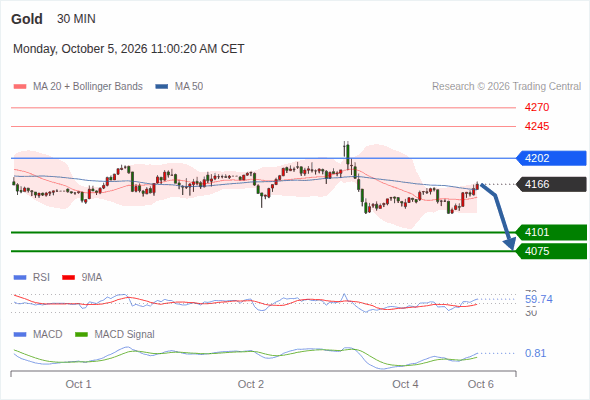The width and height of the screenshot is (590, 400).
Task: Click the RSI legend label
Action: point(41,277)
